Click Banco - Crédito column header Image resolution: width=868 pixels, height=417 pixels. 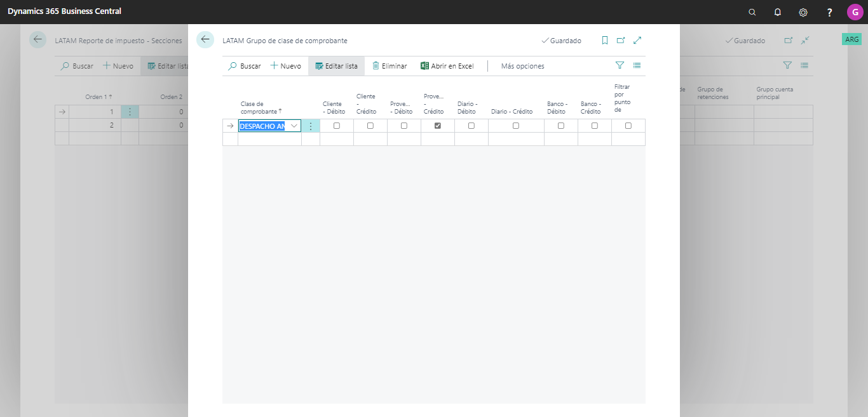[x=592, y=107]
